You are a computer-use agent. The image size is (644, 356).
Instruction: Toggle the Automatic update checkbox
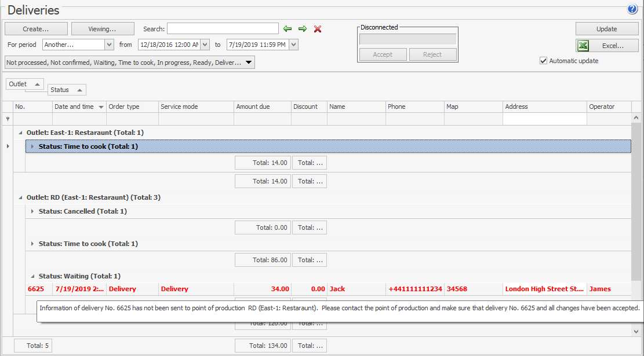coord(543,61)
